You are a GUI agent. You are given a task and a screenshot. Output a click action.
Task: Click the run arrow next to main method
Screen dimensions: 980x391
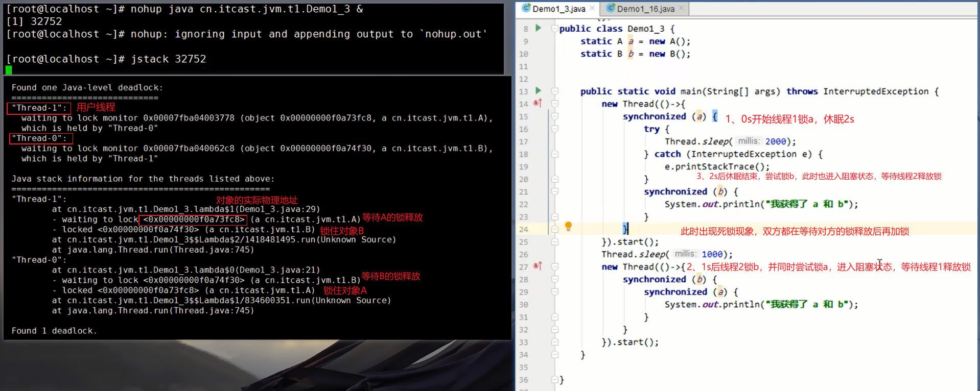[x=538, y=90]
